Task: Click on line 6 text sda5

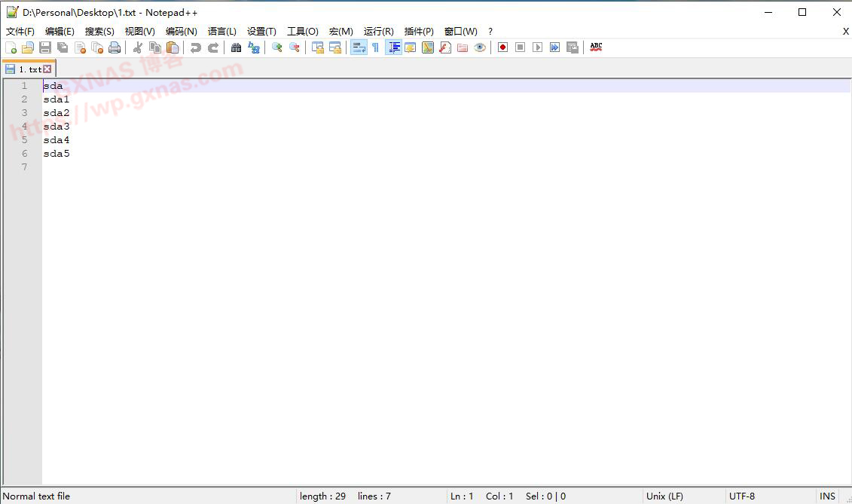Action: click(x=56, y=154)
